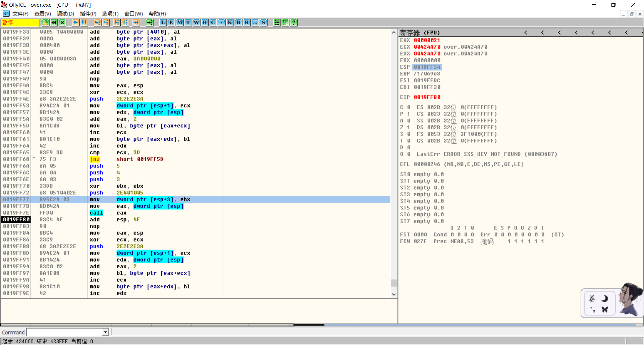
Task: Open Patches window with slash button
Action: click(221, 22)
